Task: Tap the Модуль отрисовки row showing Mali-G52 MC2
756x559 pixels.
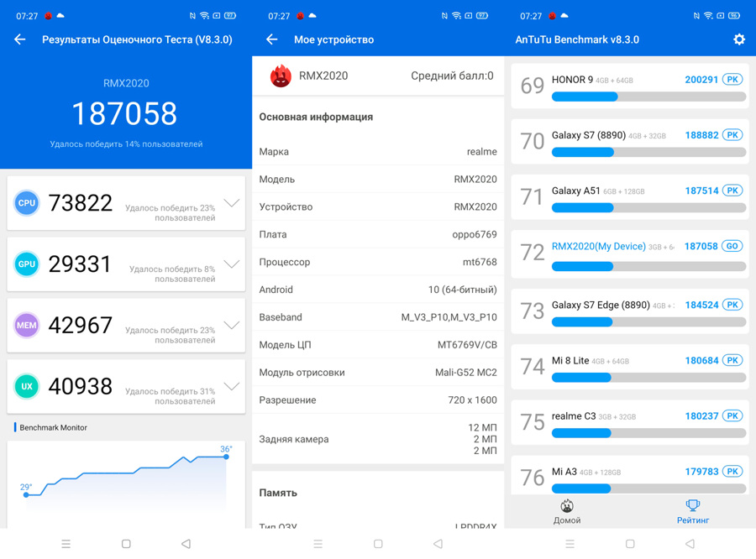Action: pyautogui.click(x=378, y=373)
